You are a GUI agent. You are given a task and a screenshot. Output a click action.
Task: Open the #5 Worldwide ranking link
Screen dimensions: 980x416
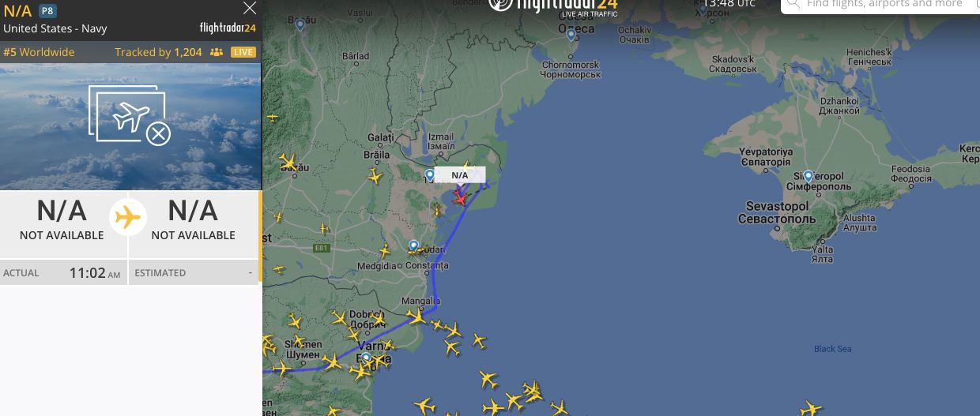[x=39, y=52]
